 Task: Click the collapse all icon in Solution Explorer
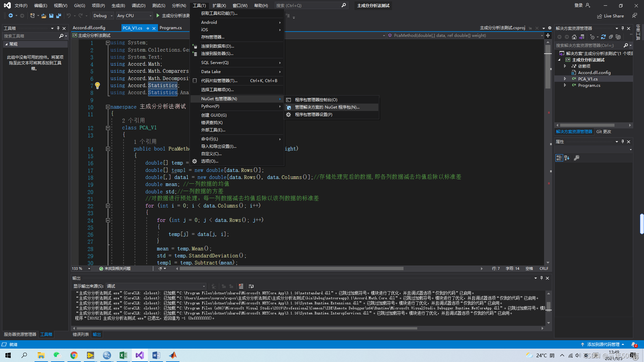[x=611, y=37]
